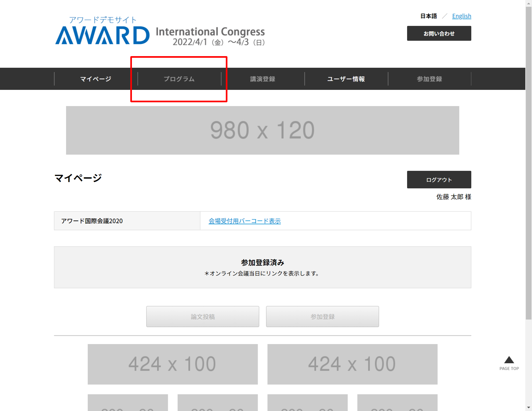Click the ログアウト button
532x411 pixels.
tap(439, 179)
